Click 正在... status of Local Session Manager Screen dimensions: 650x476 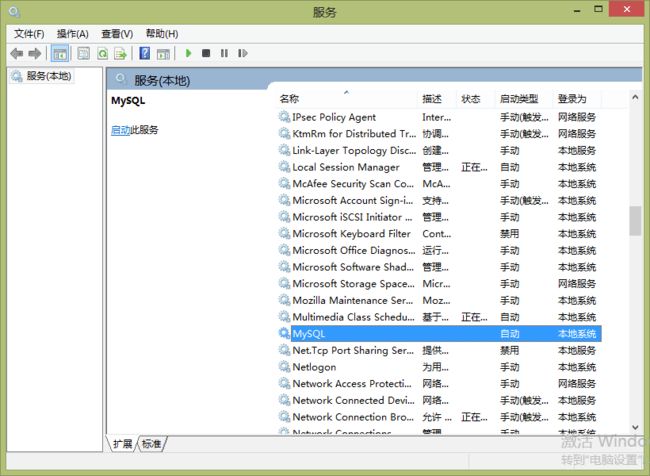(x=474, y=167)
